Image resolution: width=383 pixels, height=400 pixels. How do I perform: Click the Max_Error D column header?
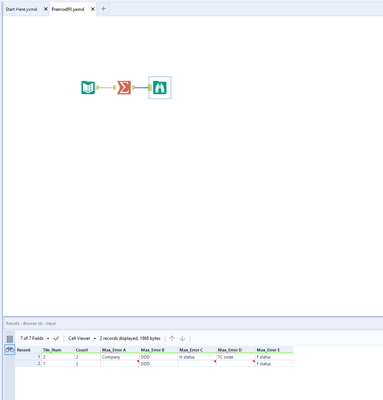tap(236, 350)
